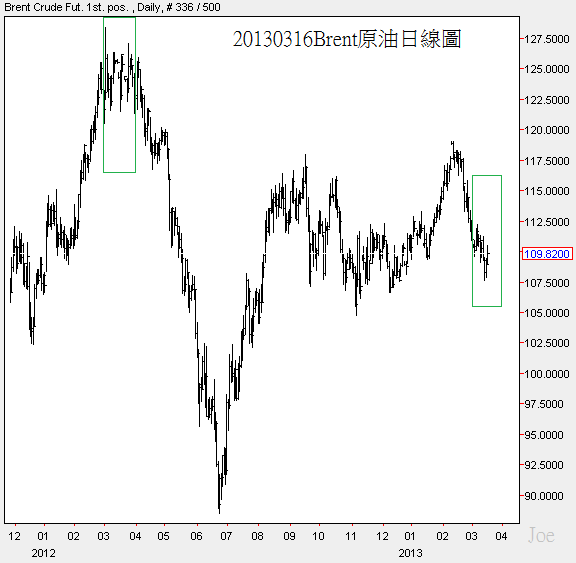
Task: Click month label 10 on time axis
Action: coord(318,536)
